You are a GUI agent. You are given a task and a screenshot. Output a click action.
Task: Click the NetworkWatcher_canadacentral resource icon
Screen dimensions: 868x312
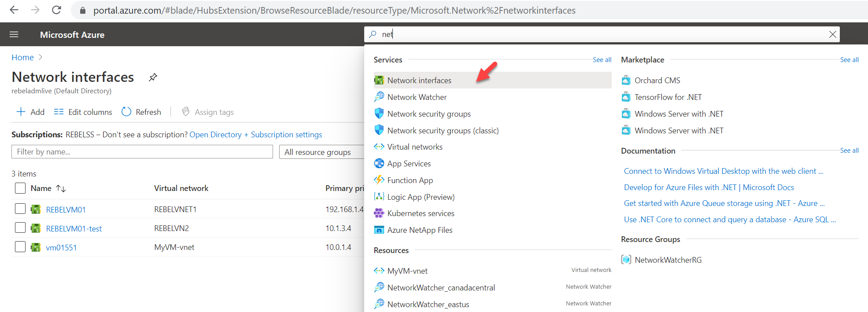click(x=379, y=287)
